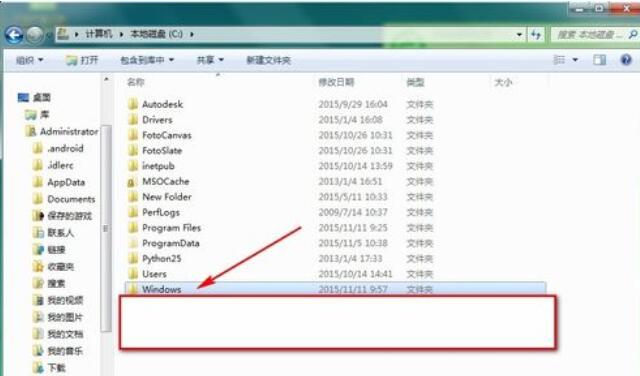Select the PerfLogs folder
This screenshot has height=376, width=640.
pos(161,212)
